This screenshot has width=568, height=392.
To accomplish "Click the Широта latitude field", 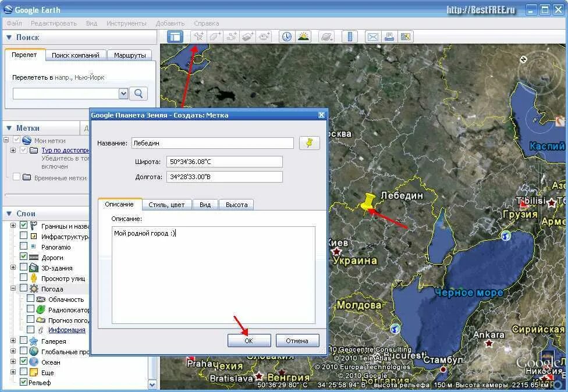I will [224, 162].
